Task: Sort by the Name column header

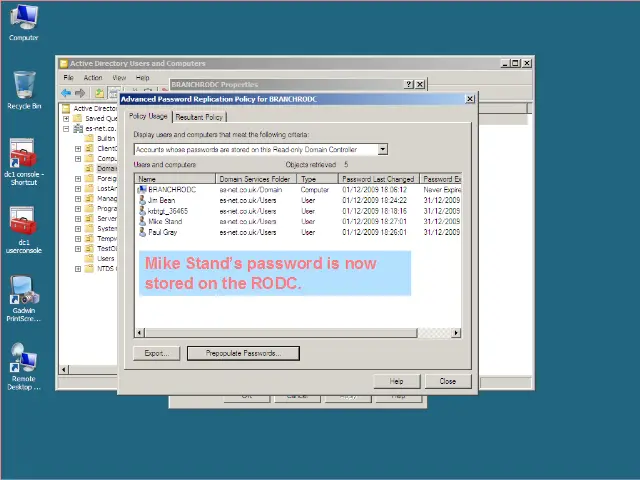Action: point(175,179)
